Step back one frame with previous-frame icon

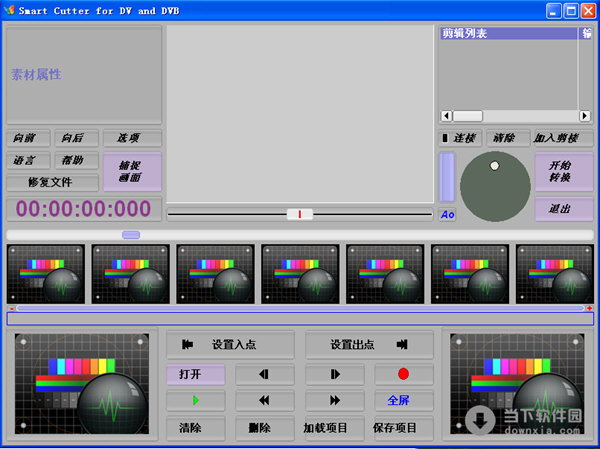click(x=265, y=374)
